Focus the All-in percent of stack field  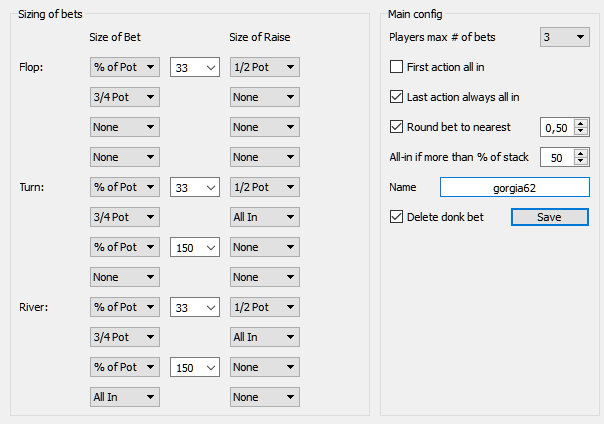click(x=557, y=157)
